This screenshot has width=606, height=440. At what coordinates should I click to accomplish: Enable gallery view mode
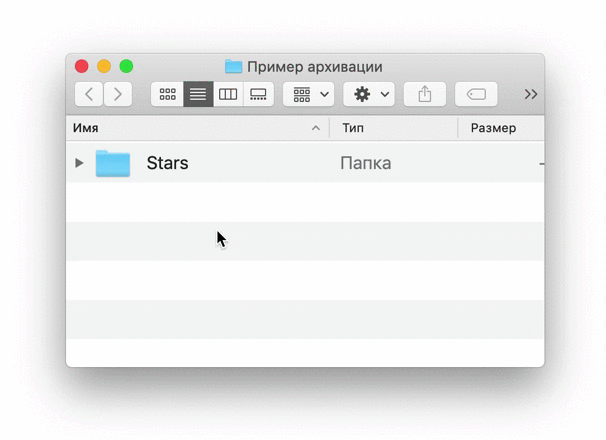click(x=258, y=94)
